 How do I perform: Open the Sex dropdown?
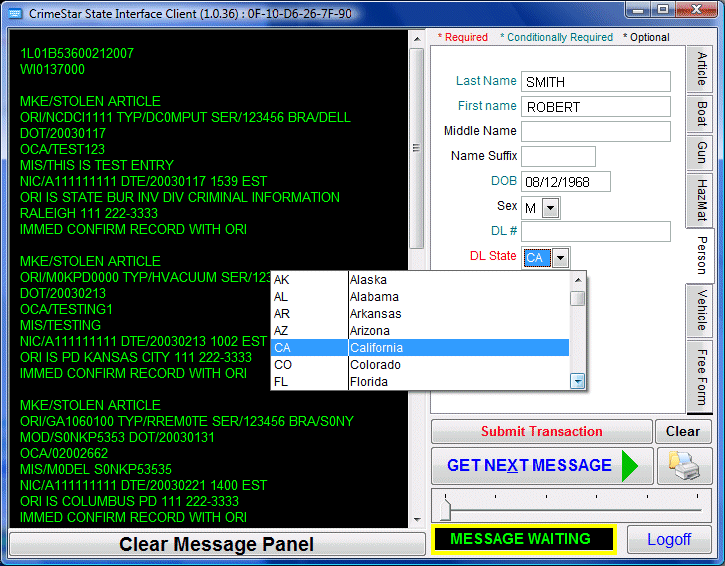point(550,207)
